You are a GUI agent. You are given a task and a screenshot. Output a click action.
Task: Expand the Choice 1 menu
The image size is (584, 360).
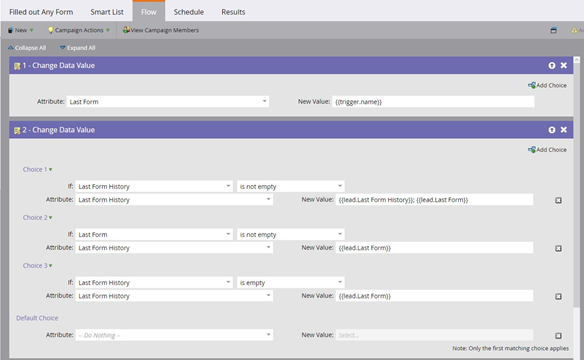[x=37, y=169]
